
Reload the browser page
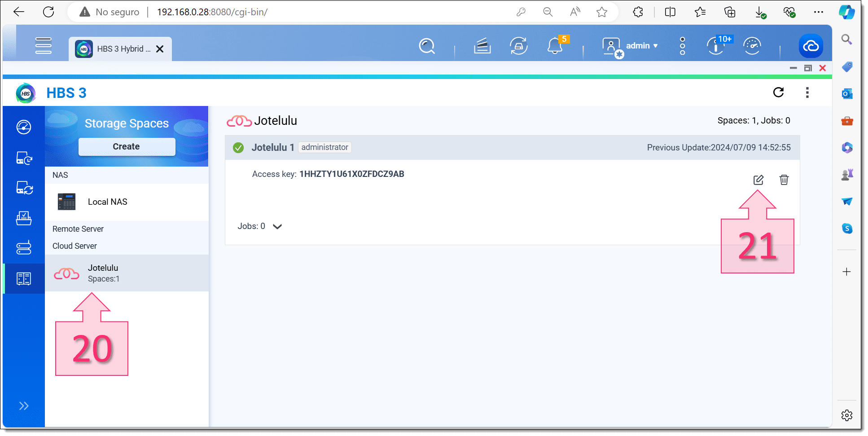48,12
